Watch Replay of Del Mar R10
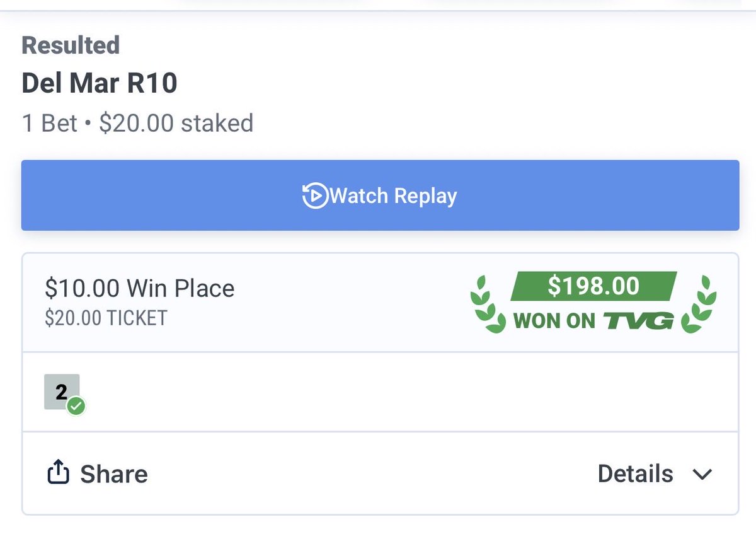 (x=380, y=195)
